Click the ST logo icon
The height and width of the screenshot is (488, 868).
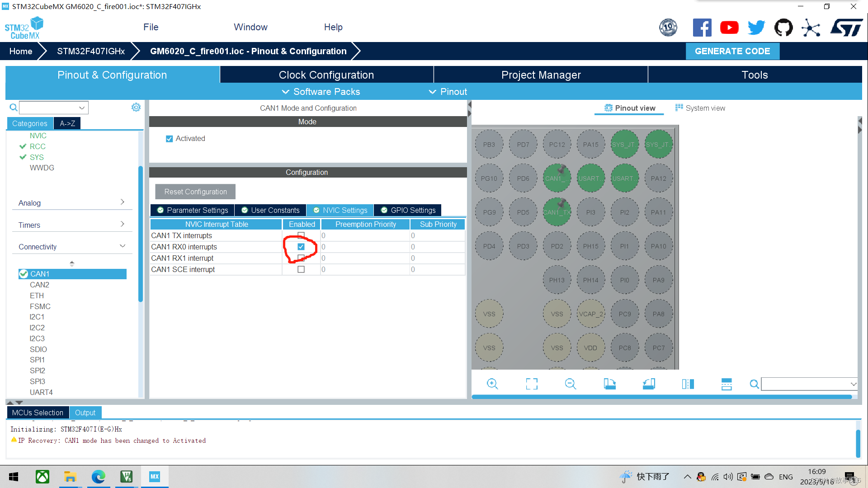pos(846,28)
